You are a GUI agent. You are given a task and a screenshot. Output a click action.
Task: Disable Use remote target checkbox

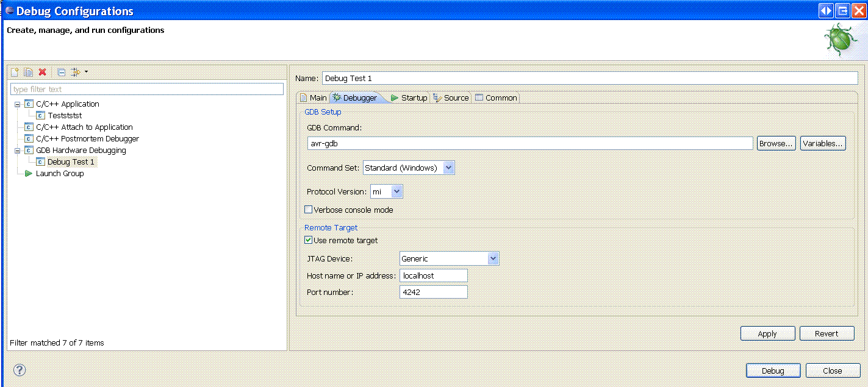309,241
